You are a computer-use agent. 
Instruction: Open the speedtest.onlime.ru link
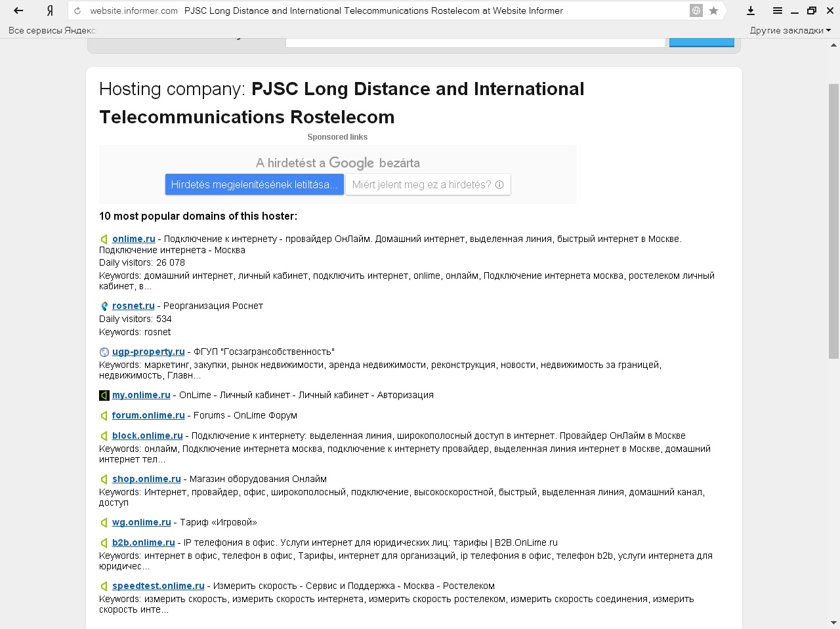point(158,586)
